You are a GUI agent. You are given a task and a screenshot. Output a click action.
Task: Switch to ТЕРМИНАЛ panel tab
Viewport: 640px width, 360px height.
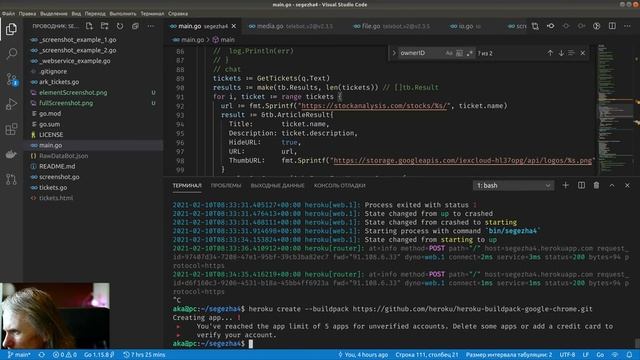click(x=187, y=185)
